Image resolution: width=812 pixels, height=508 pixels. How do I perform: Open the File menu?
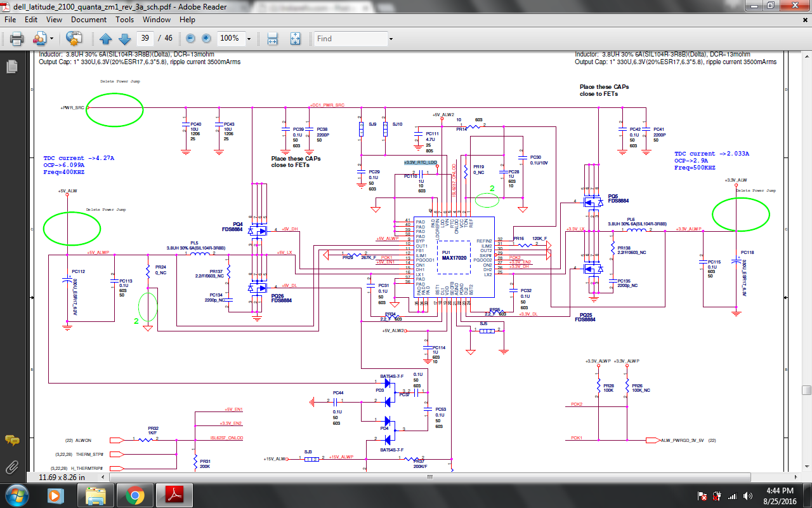click(10, 20)
